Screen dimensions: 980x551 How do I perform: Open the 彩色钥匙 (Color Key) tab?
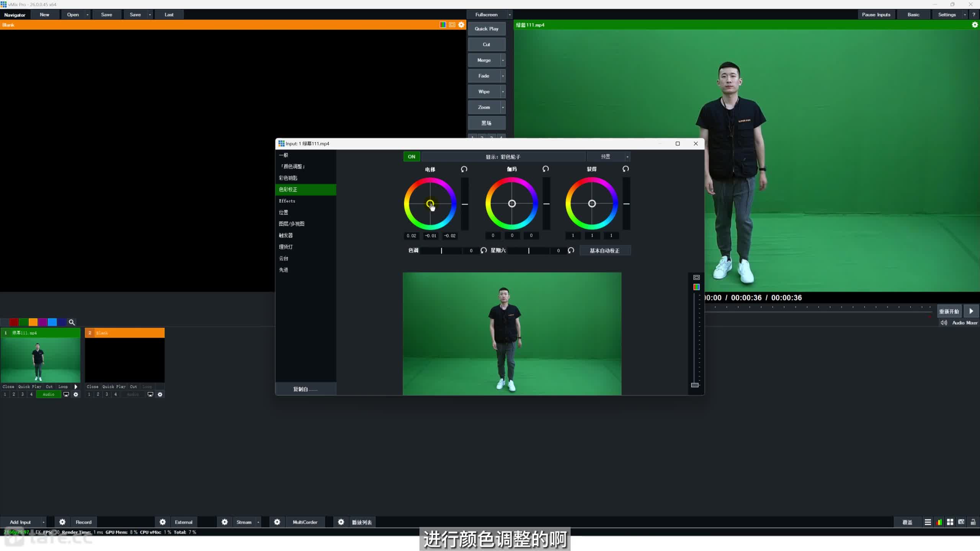point(305,178)
